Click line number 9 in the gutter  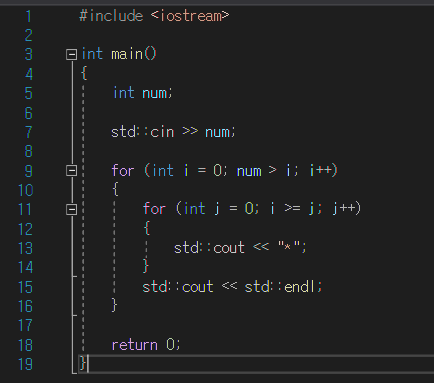(x=29, y=171)
